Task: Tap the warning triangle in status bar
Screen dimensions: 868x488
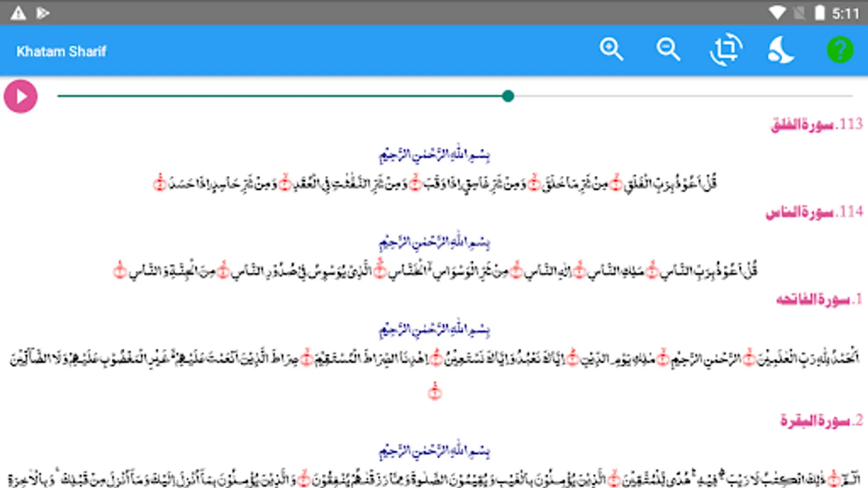Action: (x=18, y=12)
